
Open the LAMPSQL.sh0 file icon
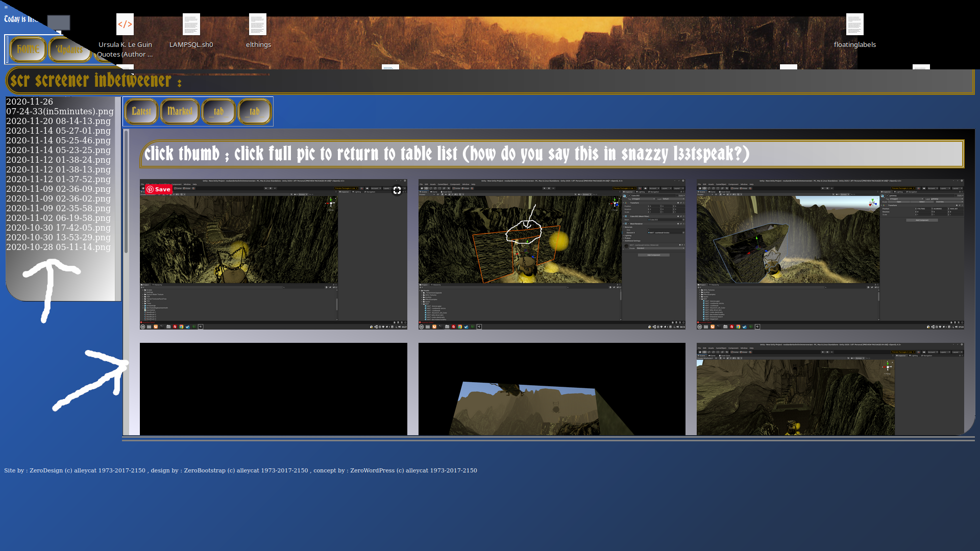coord(191,24)
